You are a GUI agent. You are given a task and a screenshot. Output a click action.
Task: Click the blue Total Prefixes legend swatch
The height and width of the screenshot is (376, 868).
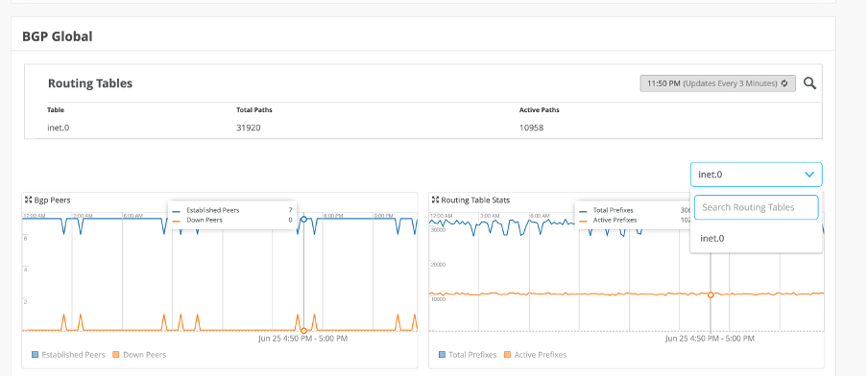coord(443,355)
